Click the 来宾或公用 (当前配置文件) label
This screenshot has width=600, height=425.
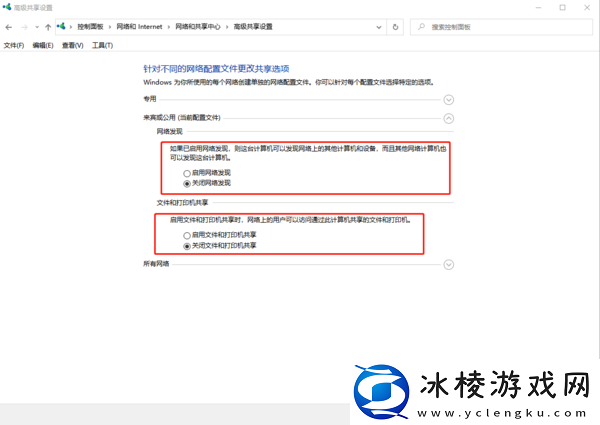tap(182, 117)
